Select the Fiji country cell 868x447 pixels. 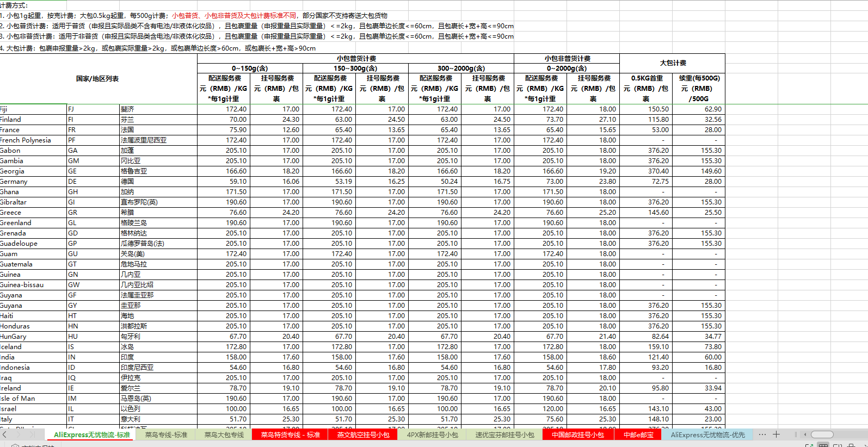(33, 109)
